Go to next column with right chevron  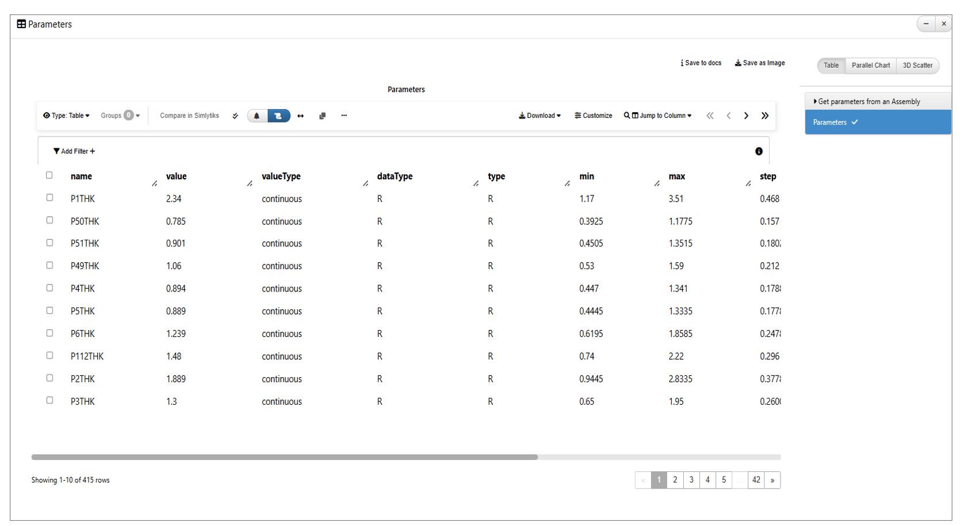pyautogui.click(x=746, y=116)
